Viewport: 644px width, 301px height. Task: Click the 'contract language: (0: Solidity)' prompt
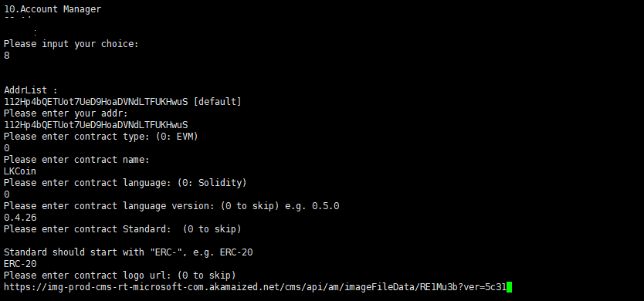pyautogui.click(x=125, y=183)
